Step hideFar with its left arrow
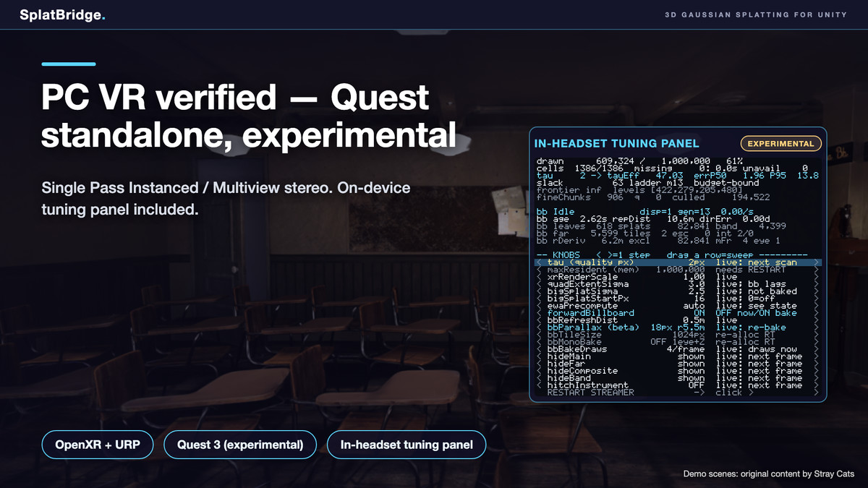Screen dimensions: 868x488 point(539,364)
